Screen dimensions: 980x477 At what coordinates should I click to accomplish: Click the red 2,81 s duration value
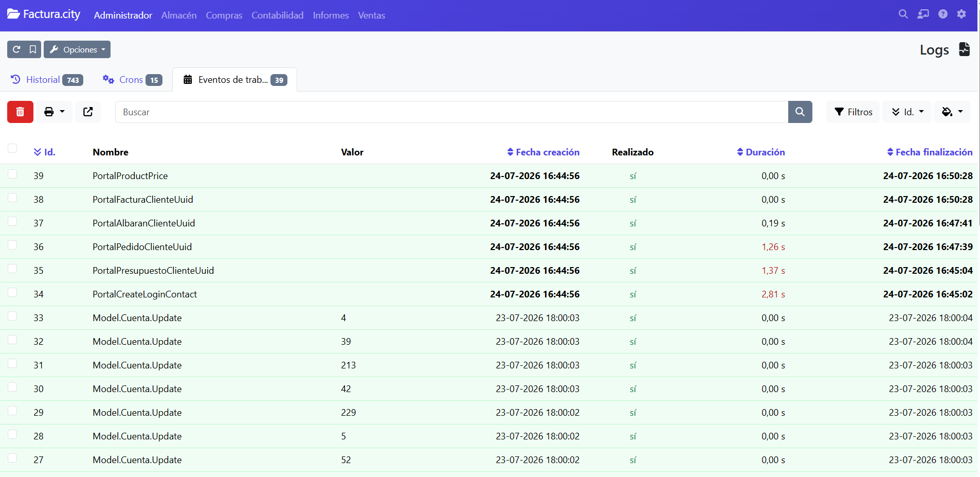coord(773,294)
